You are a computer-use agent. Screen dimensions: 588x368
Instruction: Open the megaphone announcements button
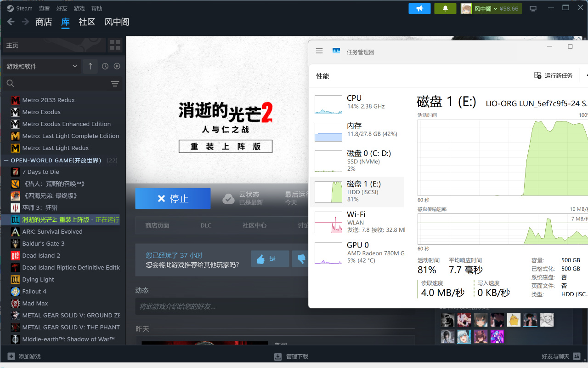pyautogui.click(x=420, y=8)
